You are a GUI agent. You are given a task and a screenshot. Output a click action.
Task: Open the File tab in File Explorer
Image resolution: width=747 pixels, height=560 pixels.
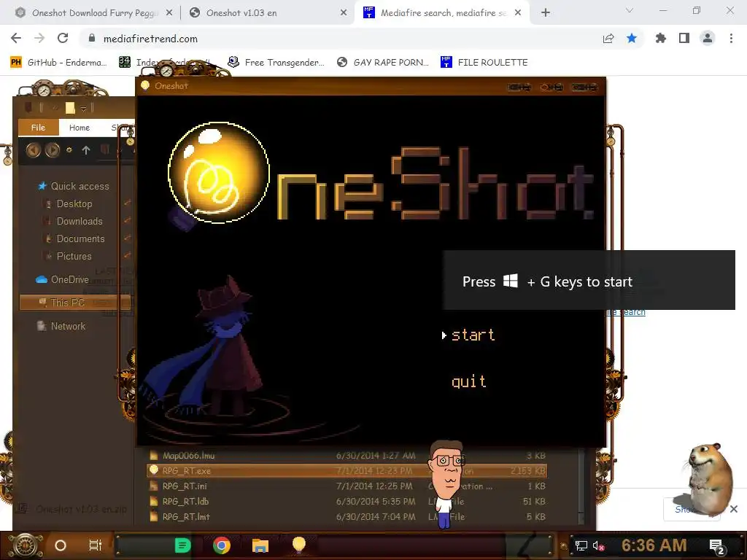click(x=38, y=128)
